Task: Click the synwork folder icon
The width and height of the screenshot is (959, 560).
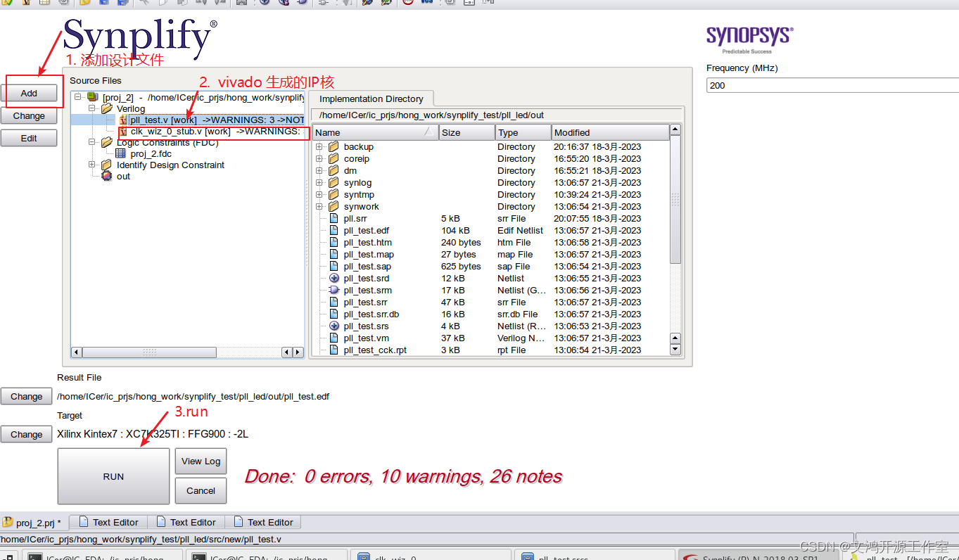Action: pyautogui.click(x=334, y=207)
